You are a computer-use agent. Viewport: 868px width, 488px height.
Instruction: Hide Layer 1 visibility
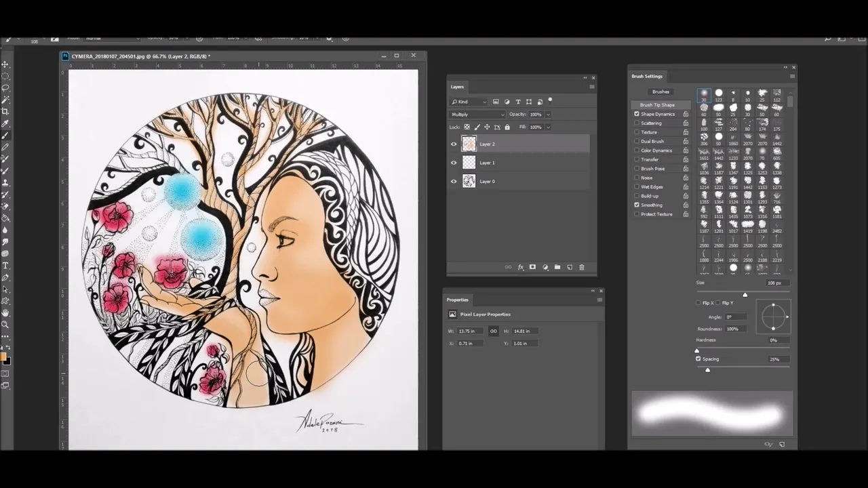[454, 163]
